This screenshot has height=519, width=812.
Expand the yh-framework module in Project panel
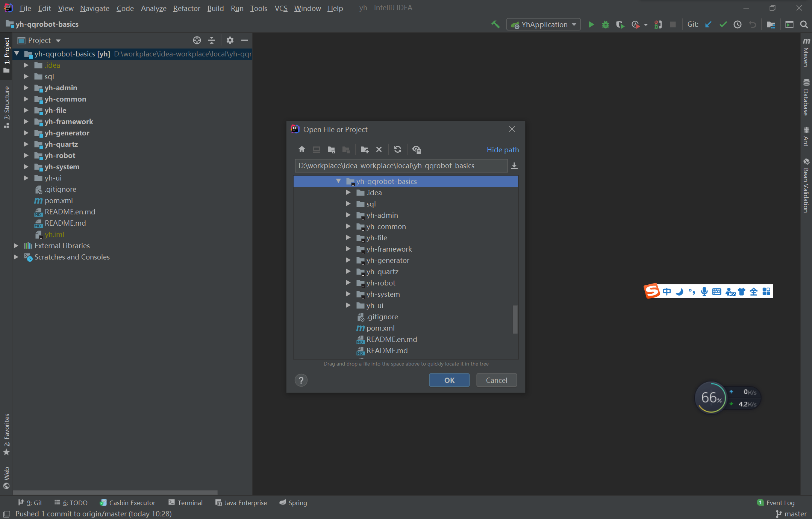(26, 121)
